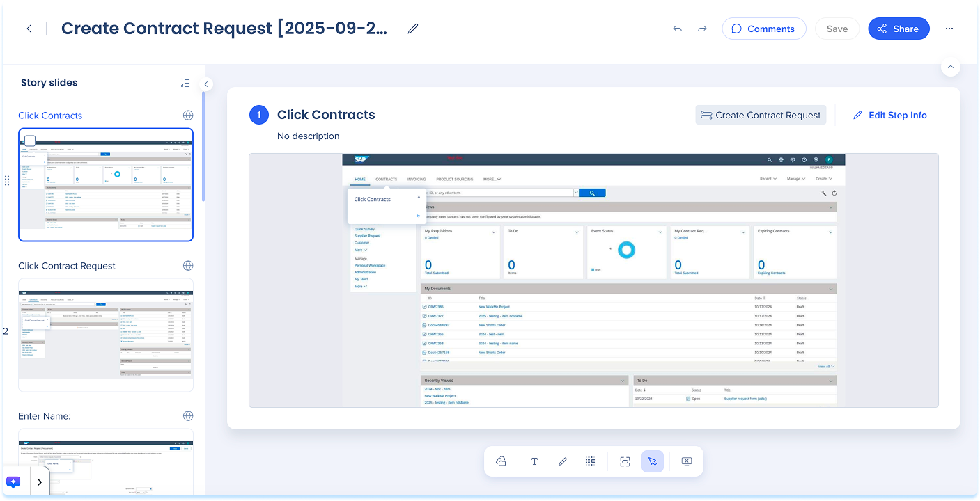Activate the blur dots tool
The width and height of the screenshot is (980, 501).
coord(590,461)
